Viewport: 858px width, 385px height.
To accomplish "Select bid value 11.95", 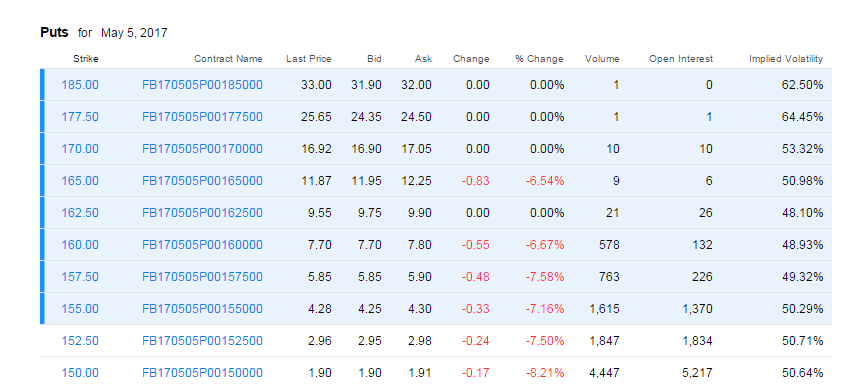I will [366, 181].
